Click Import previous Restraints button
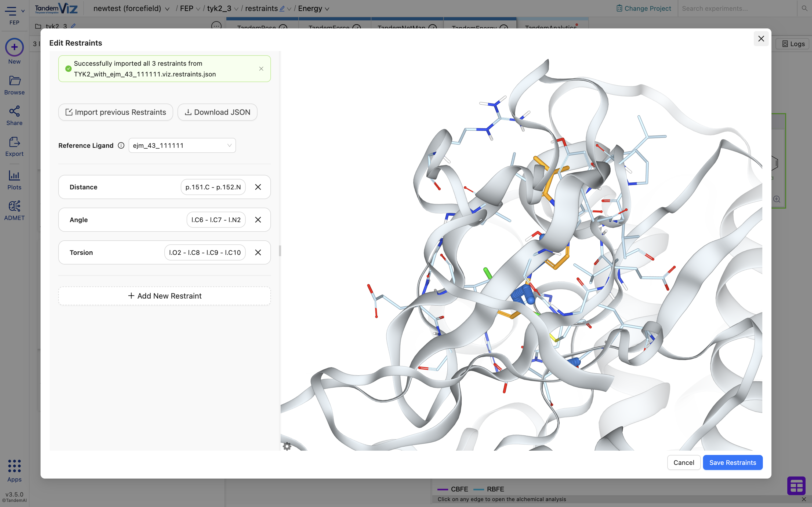The width and height of the screenshot is (812, 507). (116, 112)
